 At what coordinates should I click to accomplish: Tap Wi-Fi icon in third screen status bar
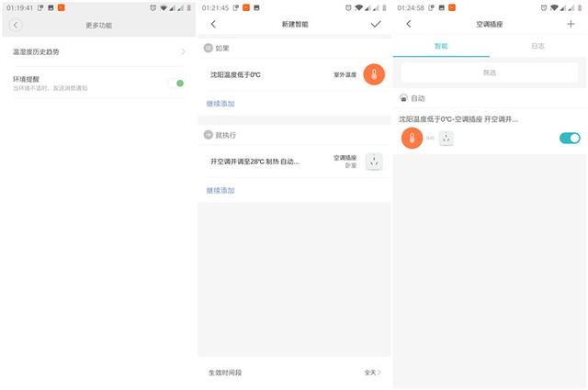[x=554, y=8]
